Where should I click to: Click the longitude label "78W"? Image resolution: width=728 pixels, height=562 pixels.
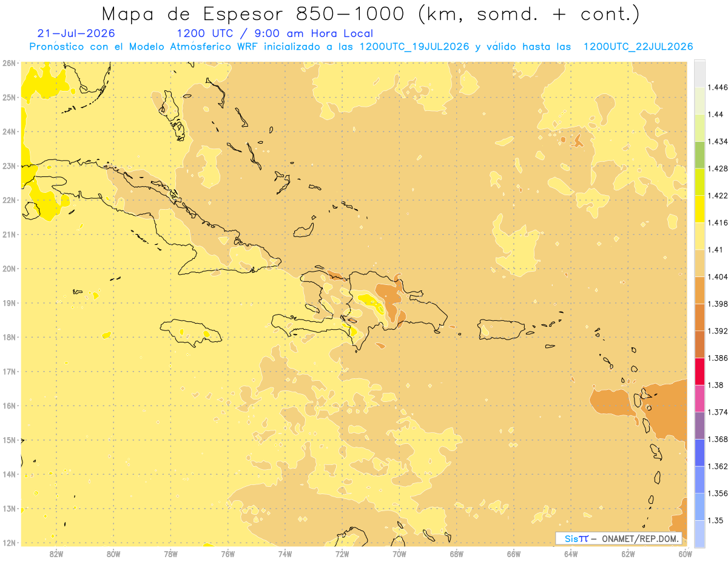pos(170,554)
